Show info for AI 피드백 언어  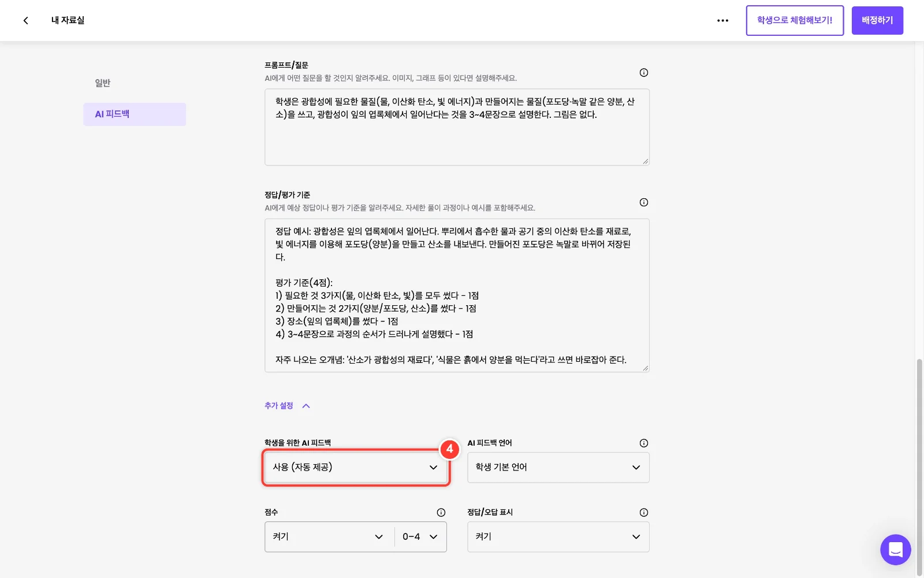[643, 443]
